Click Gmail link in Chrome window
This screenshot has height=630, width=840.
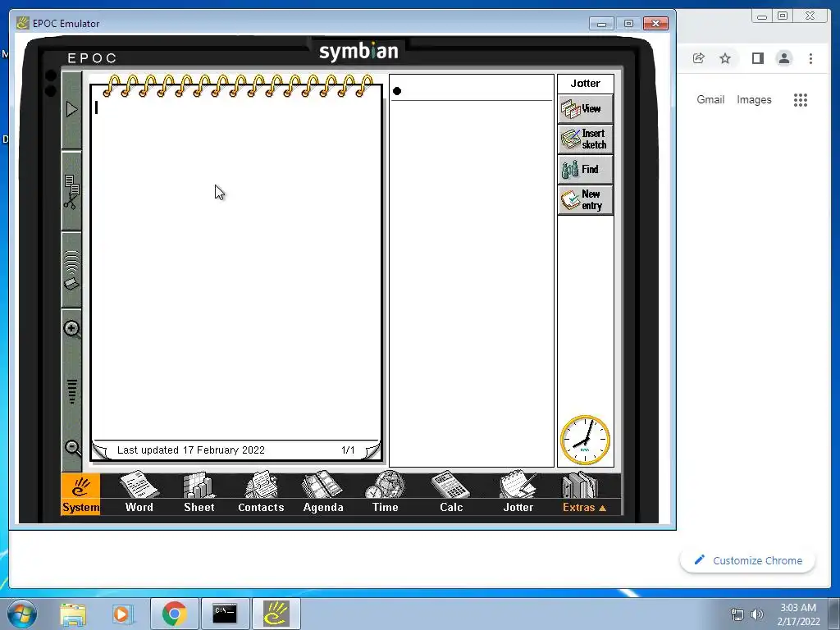tap(710, 99)
